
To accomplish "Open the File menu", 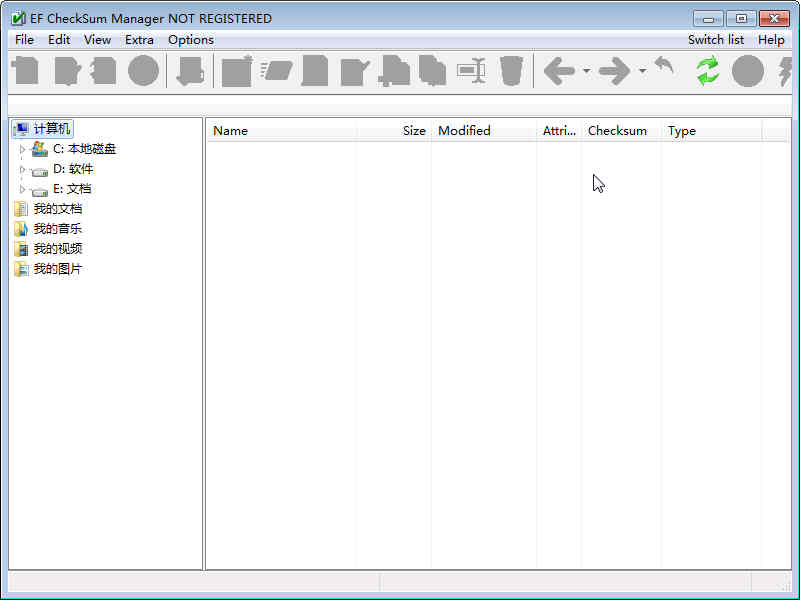I will pyautogui.click(x=24, y=40).
